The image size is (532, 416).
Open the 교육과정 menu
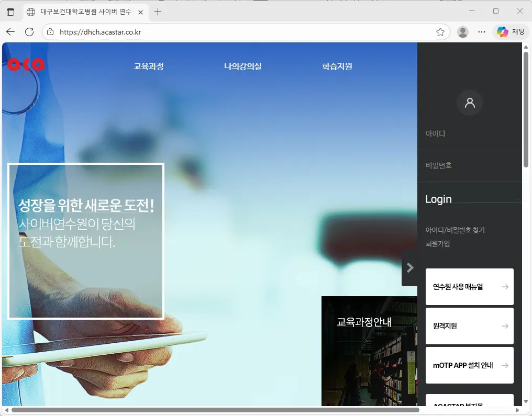(149, 66)
